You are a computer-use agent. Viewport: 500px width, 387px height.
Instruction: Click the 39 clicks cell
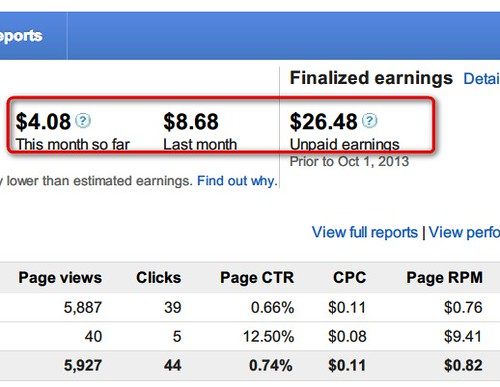click(x=173, y=307)
